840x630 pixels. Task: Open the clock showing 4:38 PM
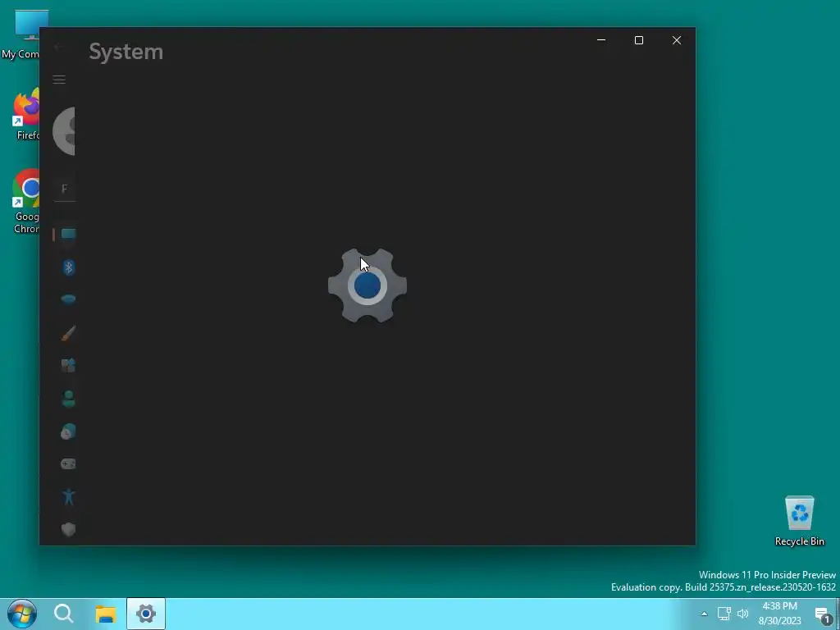click(779, 614)
